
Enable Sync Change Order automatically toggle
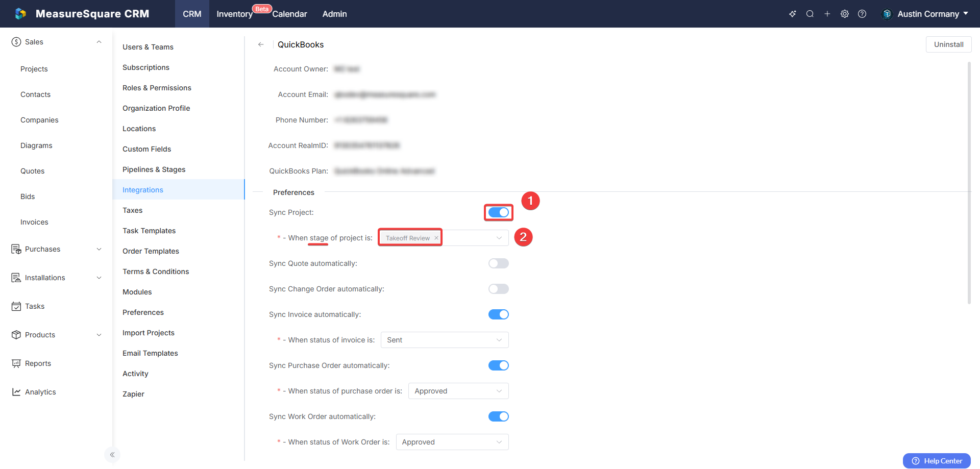click(499, 289)
